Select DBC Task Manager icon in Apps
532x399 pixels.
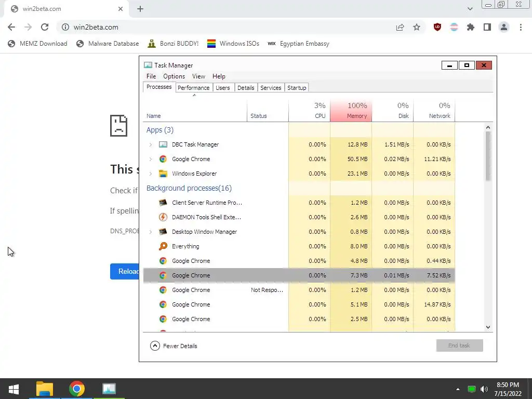pos(163,144)
